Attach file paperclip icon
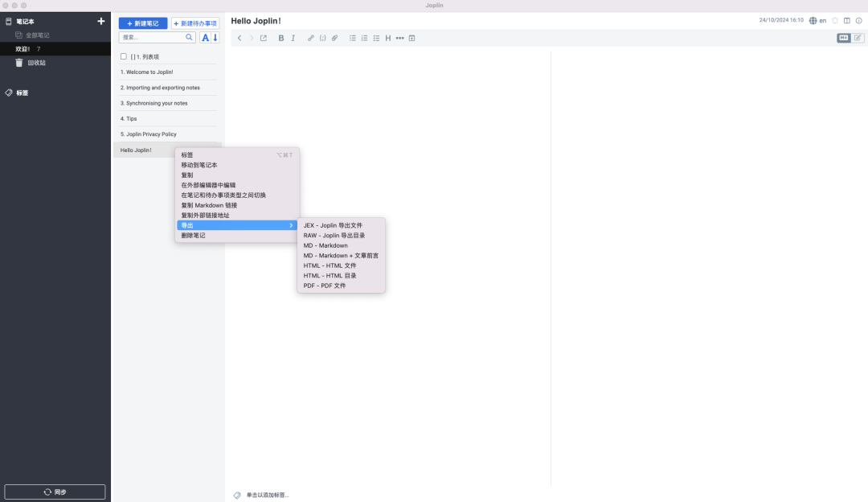This screenshot has width=868, height=502. point(334,39)
